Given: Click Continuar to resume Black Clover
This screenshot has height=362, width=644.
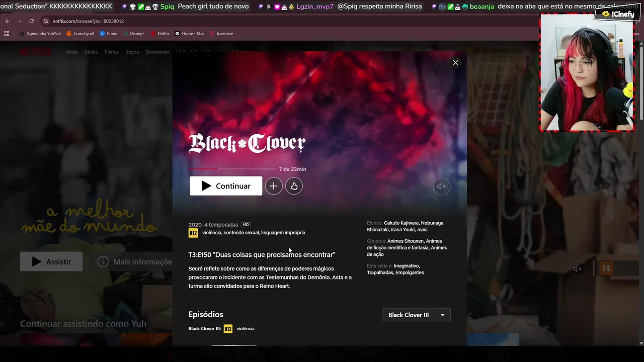Looking at the screenshot, I should click(x=226, y=186).
